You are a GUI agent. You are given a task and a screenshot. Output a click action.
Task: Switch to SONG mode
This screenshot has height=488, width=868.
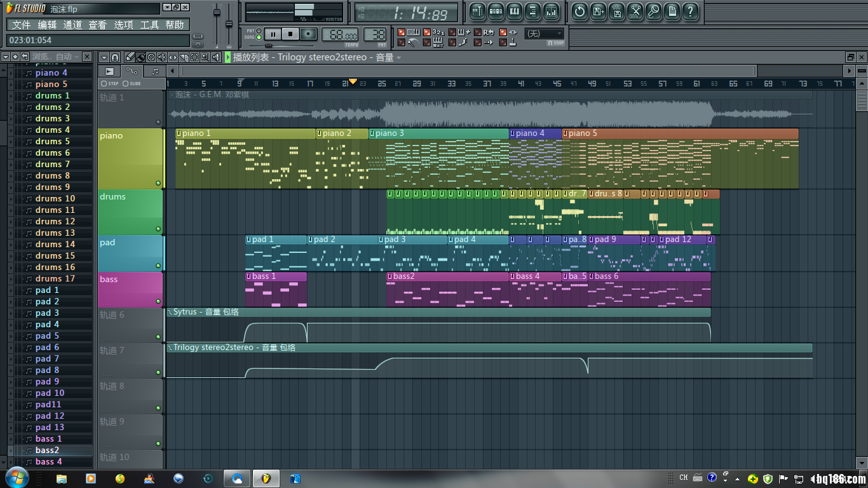pyautogui.click(x=259, y=37)
